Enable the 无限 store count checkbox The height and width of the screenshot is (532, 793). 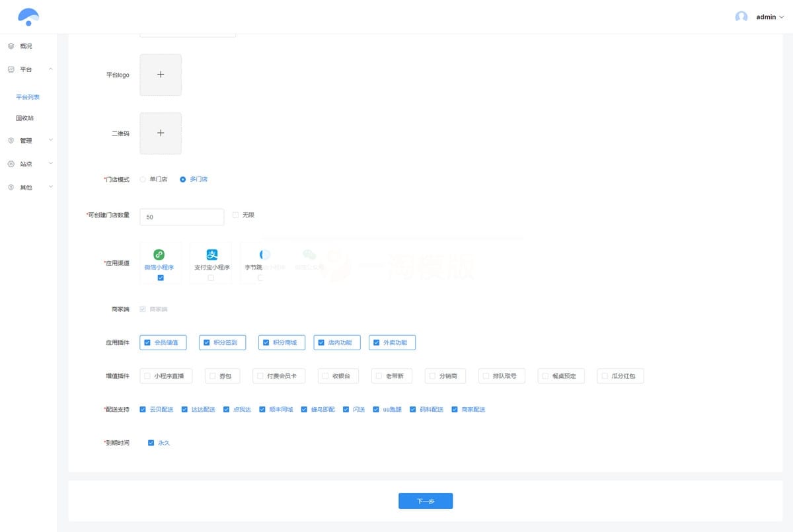tap(236, 215)
